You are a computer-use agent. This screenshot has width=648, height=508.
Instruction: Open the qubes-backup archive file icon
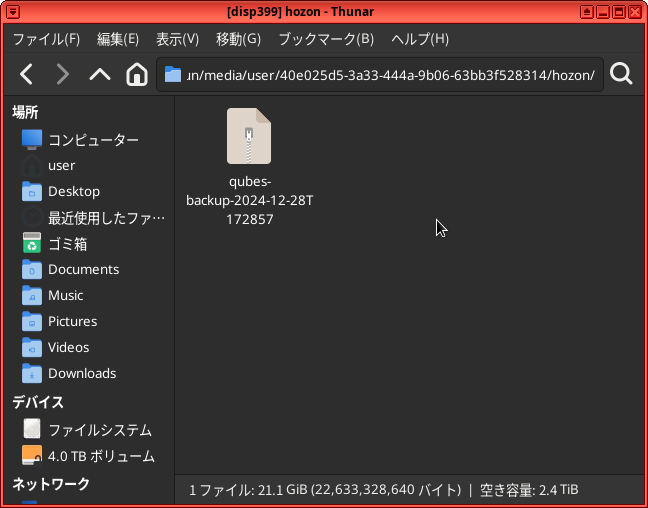tap(249, 136)
